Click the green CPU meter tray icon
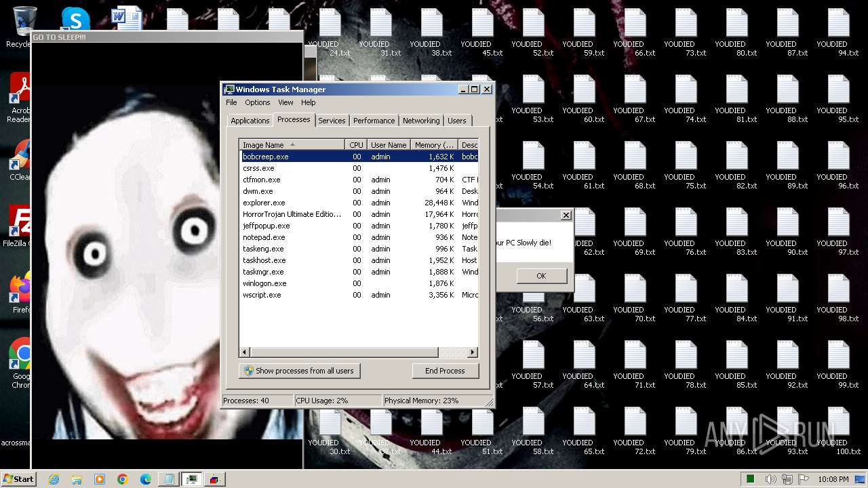This screenshot has height=488, width=868. pyautogui.click(x=751, y=479)
